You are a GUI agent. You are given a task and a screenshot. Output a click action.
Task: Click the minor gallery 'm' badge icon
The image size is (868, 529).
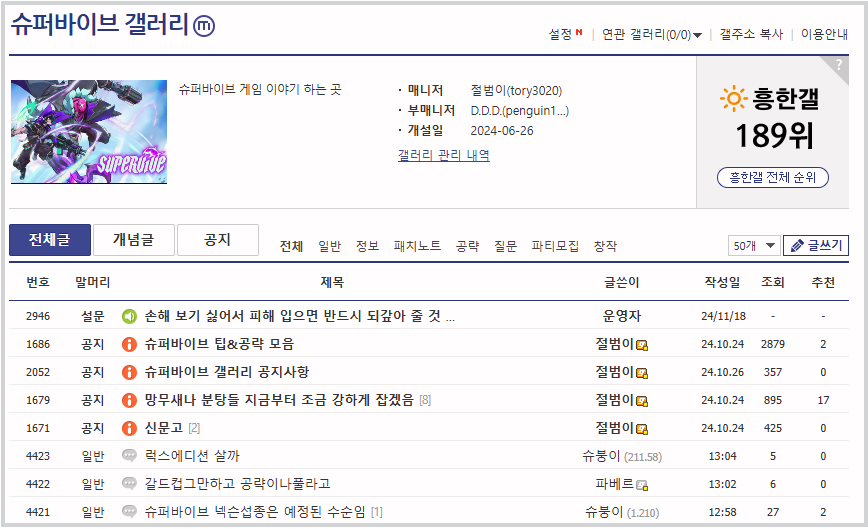(x=204, y=25)
